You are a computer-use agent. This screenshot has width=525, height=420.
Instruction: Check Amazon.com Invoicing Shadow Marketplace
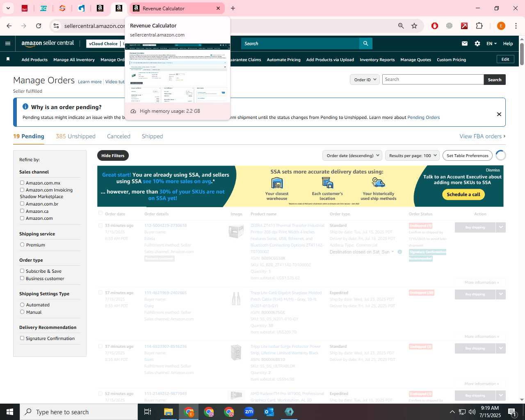(x=22, y=190)
